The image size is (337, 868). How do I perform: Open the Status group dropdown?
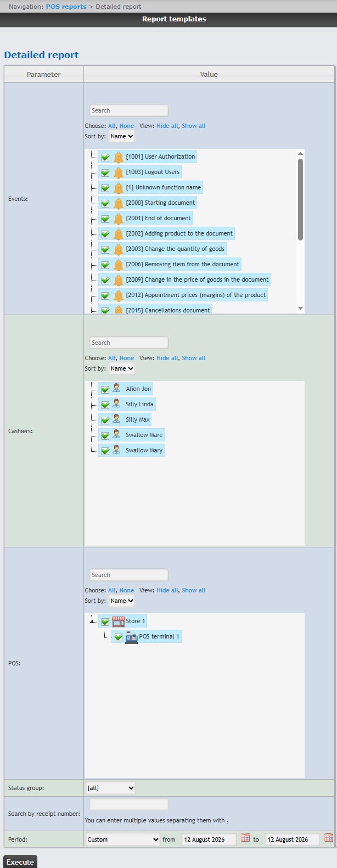coord(110,788)
